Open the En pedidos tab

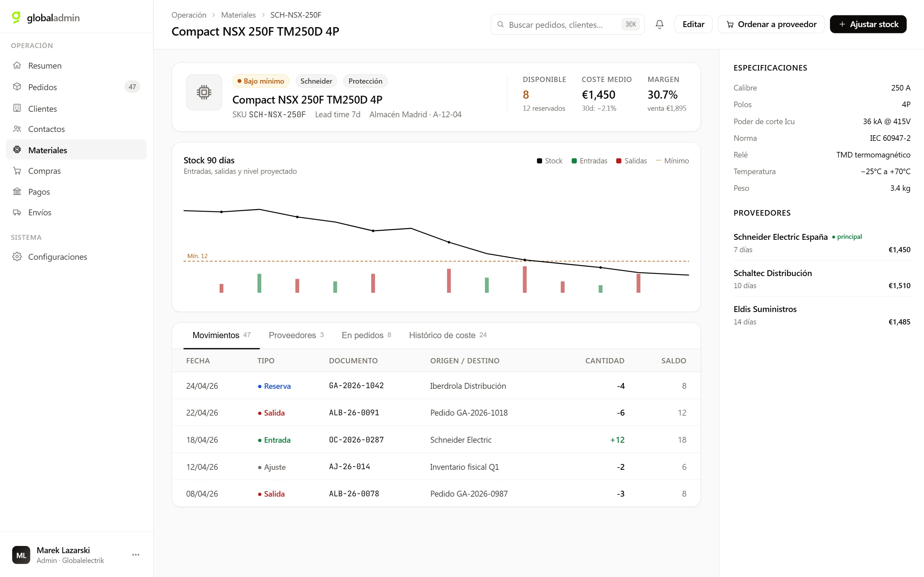pyautogui.click(x=366, y=335)
